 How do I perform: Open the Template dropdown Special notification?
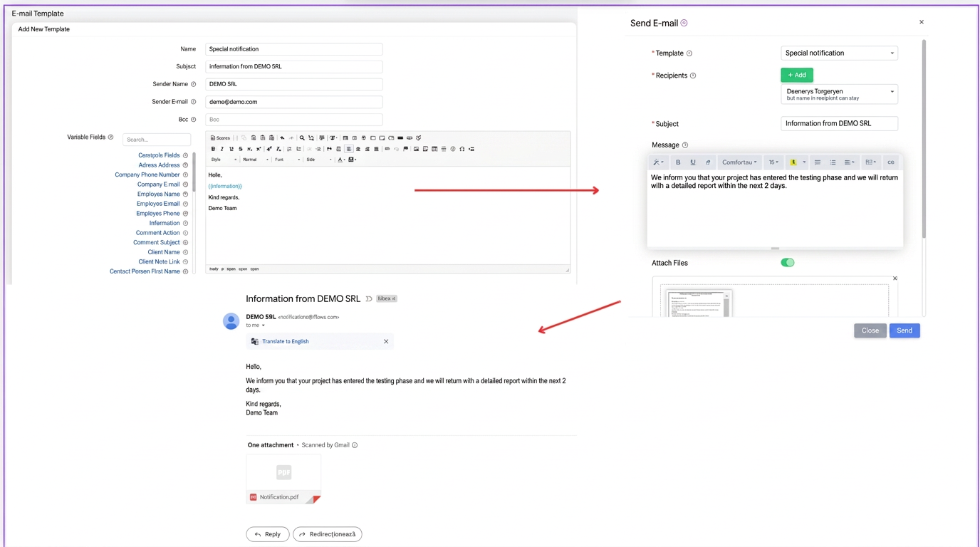[x=839, y=53]
